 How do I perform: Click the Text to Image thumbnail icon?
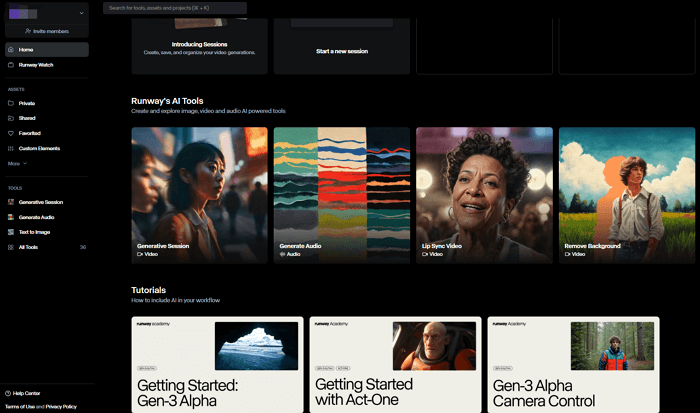11,232
